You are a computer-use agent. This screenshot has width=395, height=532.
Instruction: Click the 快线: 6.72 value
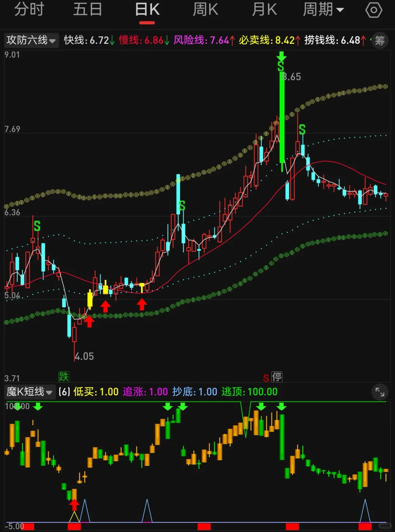tap(89, 40)
